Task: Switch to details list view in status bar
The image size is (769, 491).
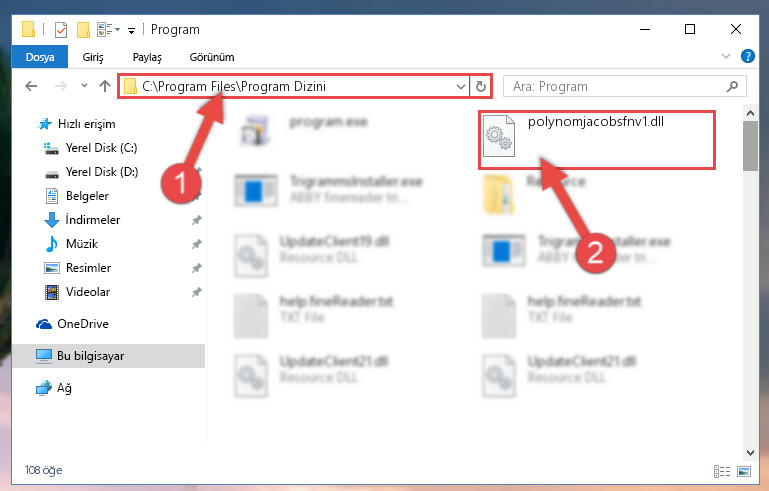Action: (x=722, y=471)
